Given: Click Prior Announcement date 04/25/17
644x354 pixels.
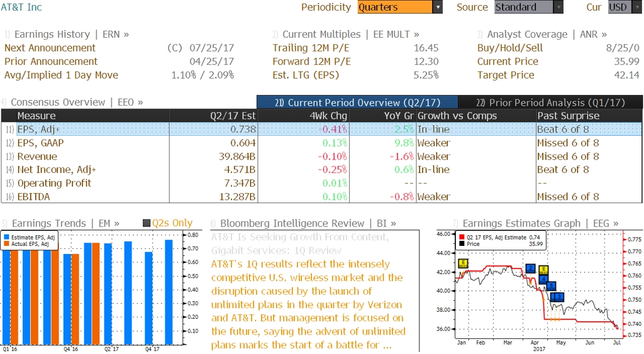Looking at the screenshot, I should point(211,61).
